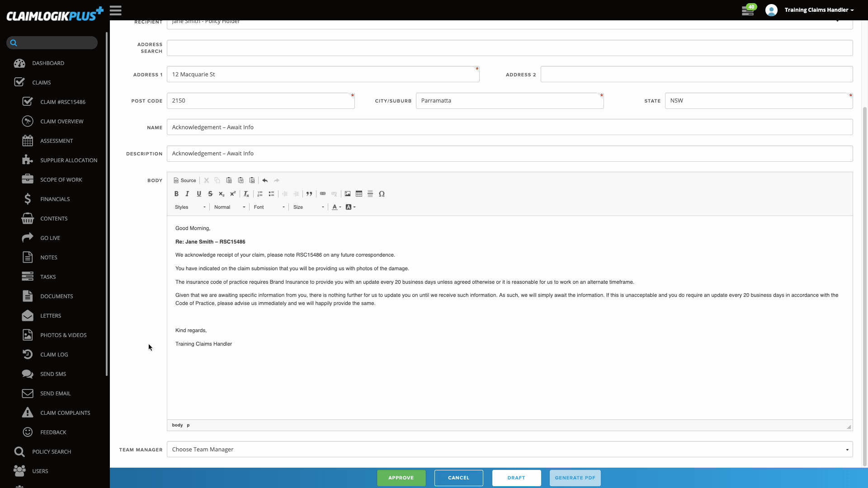Open Claims menu section

tap(41, 83)
